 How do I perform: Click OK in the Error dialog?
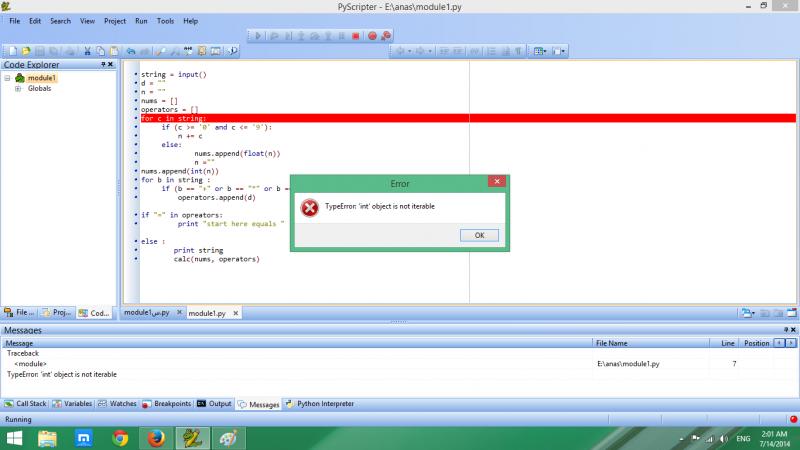(479, 235)
